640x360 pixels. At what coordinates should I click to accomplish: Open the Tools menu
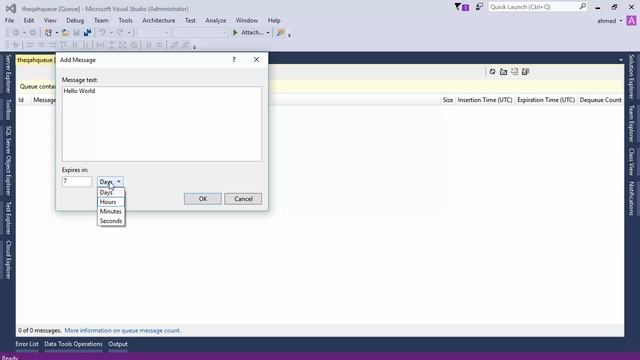pyautogui.click(x=125, y=20)
